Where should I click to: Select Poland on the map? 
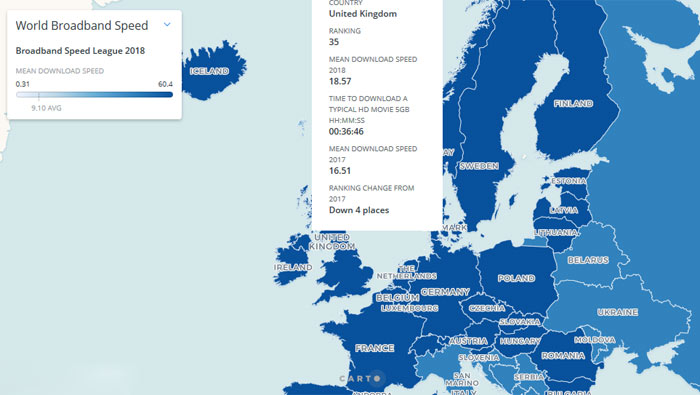click(x=517, y=279)
